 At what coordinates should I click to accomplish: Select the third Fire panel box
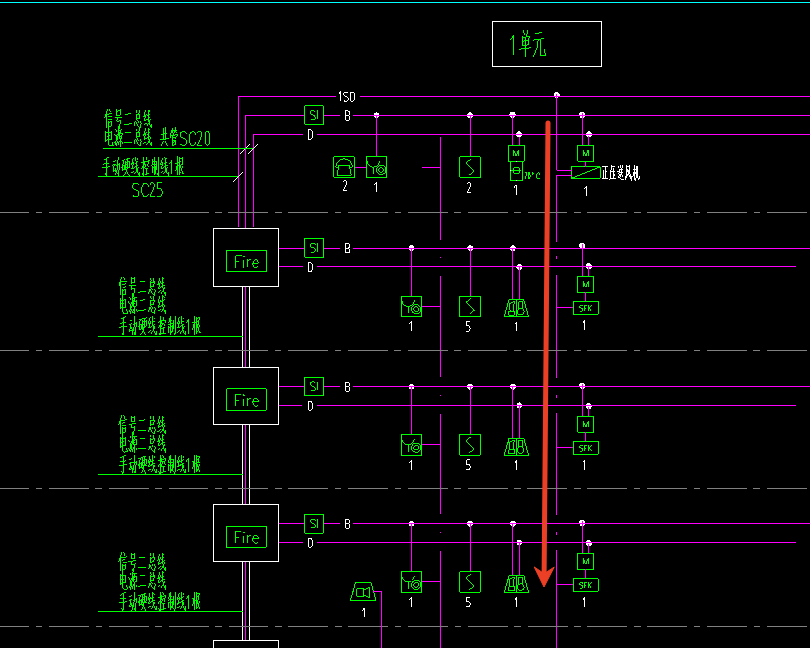click(246, 533)
